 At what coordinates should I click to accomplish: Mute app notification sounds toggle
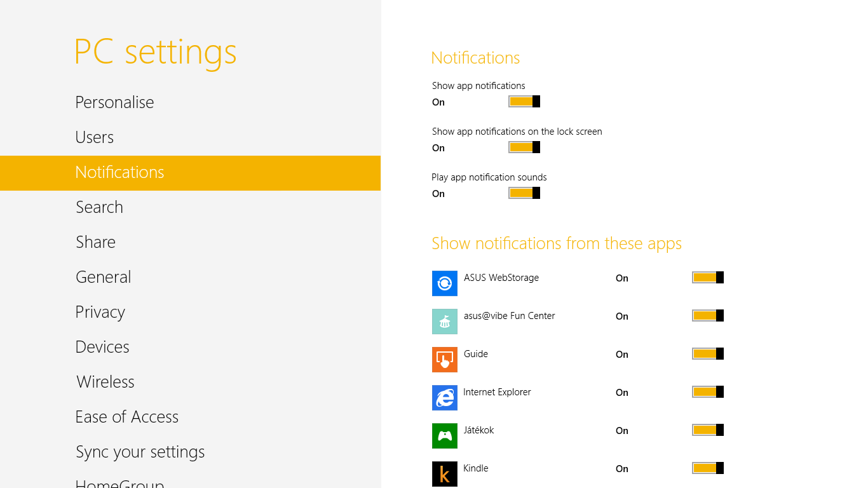(524, 193)
